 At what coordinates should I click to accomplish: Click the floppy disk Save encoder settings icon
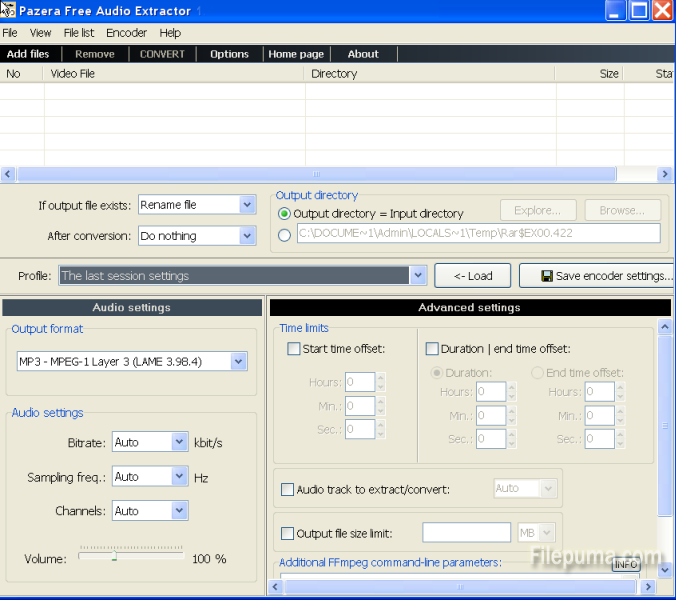pos(547,276)
